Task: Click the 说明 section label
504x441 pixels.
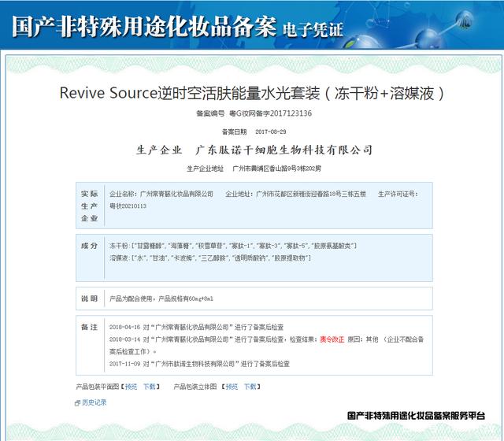Action: click(89, 298)
